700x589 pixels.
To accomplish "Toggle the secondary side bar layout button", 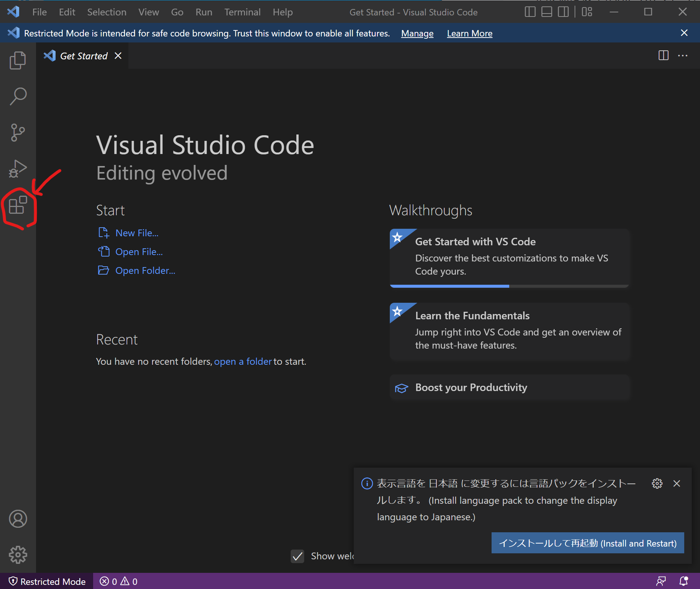I will click(x=563, y=12).
